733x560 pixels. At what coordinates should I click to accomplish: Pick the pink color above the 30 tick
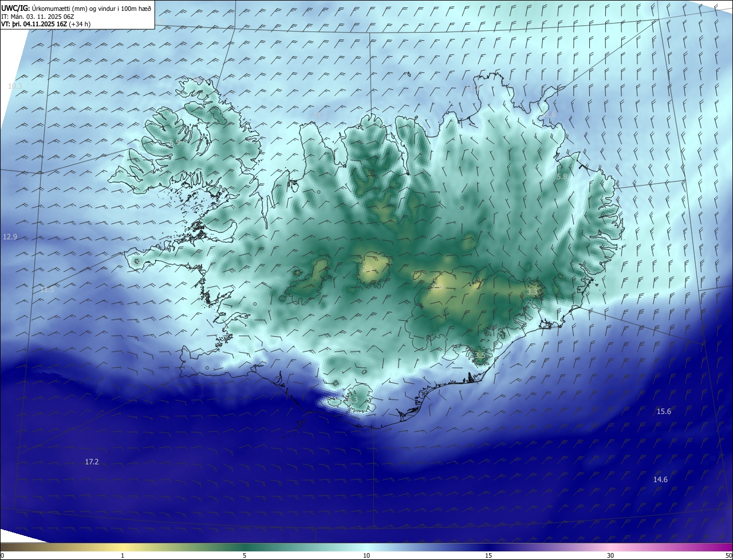coord(610,547)
